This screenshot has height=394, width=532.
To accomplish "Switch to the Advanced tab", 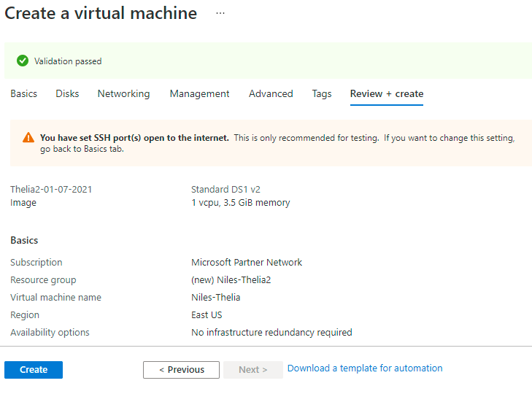I will coord(271,94).
